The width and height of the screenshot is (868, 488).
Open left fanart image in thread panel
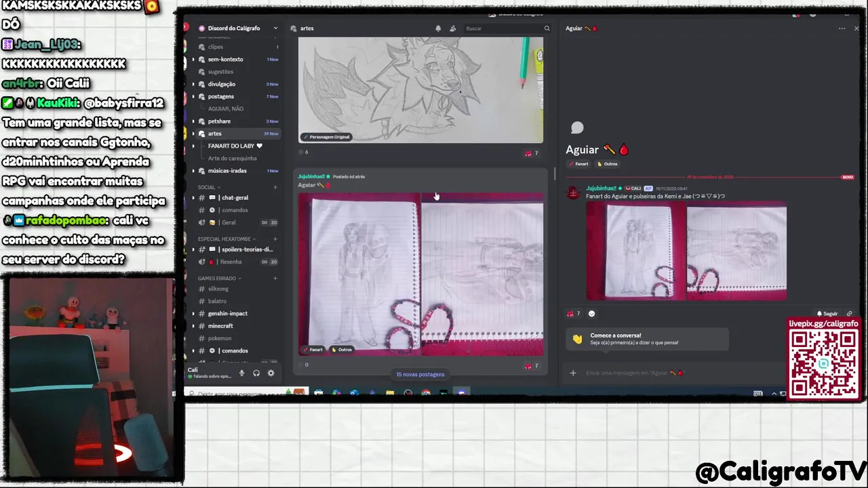tap(636, 251)
